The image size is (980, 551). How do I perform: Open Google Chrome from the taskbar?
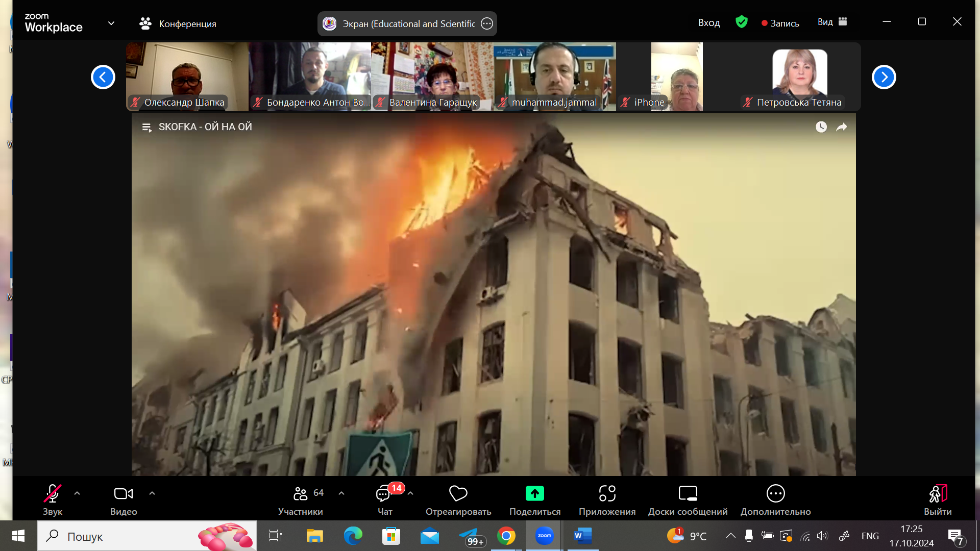coord(506,536)
